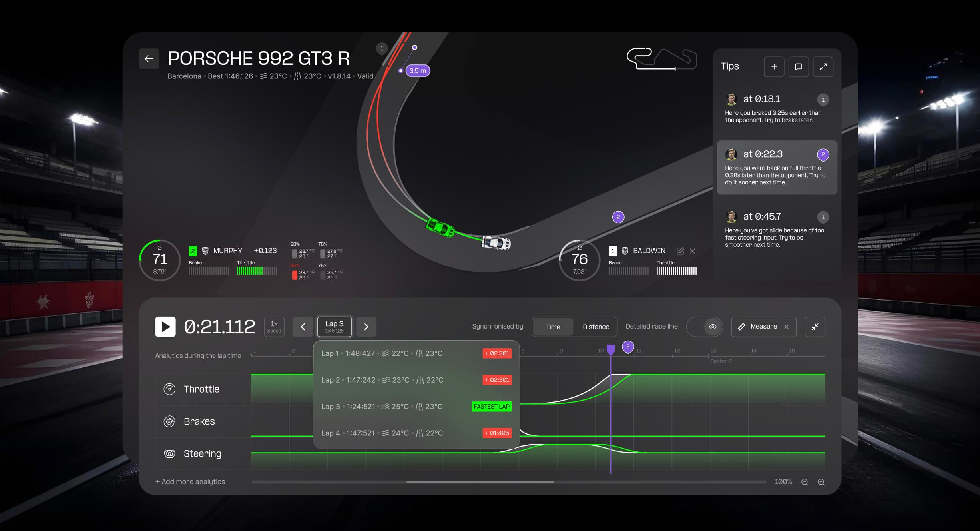Open the tip at 0:45.7

(x=777, y=230)
